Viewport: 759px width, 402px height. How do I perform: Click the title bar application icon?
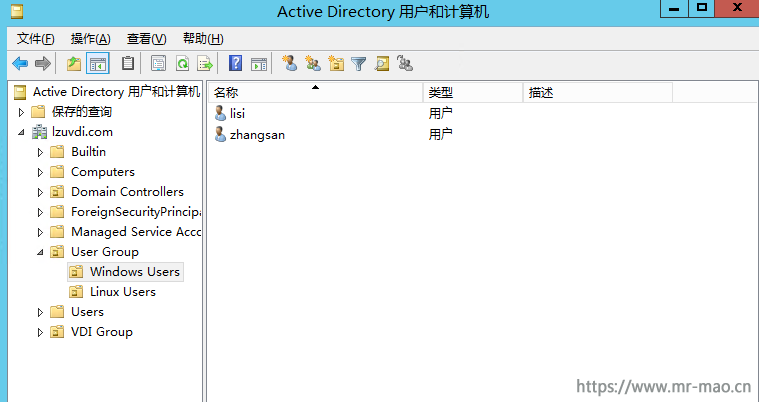[x=16, y=11]
